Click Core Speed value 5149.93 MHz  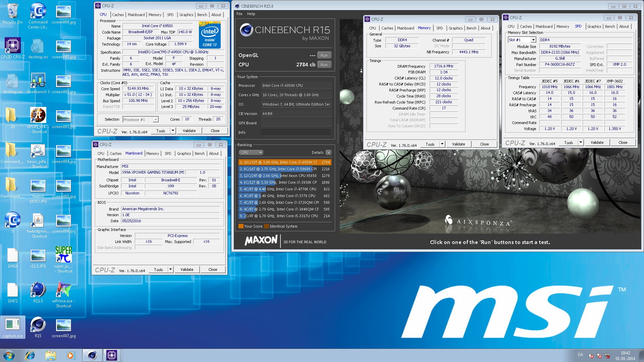click(138, 89)
